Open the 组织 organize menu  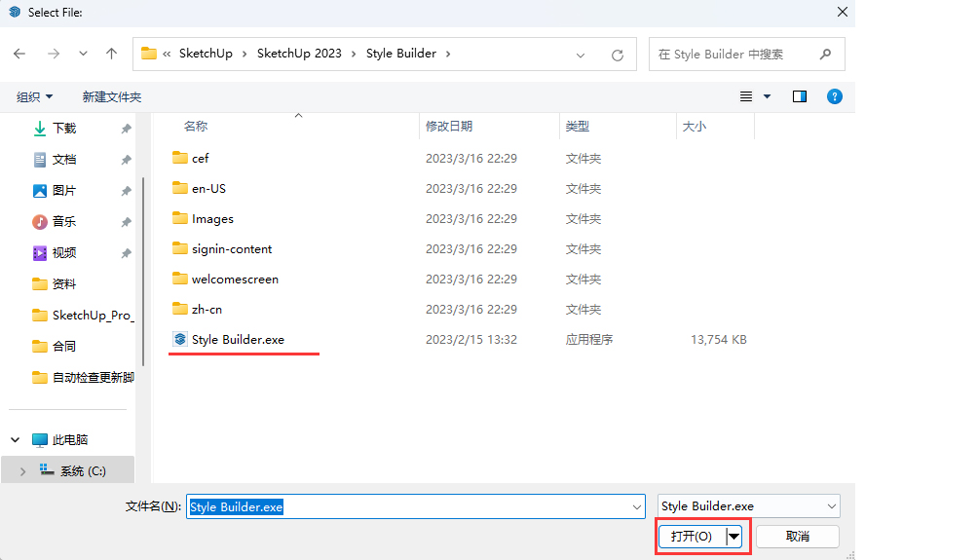coord(34,96)
